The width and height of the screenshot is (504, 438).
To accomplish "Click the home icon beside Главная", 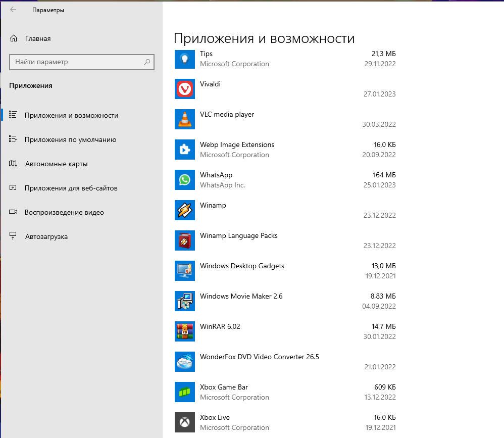I will (x=14, y=38).
